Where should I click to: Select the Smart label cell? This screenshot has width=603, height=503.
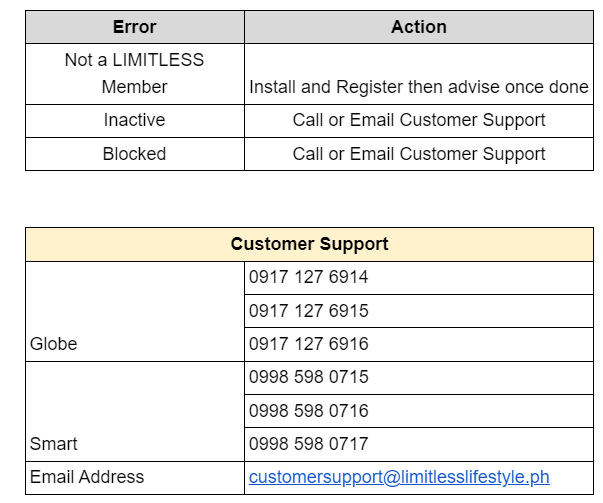pyautogui.click(x=54, y=443)
